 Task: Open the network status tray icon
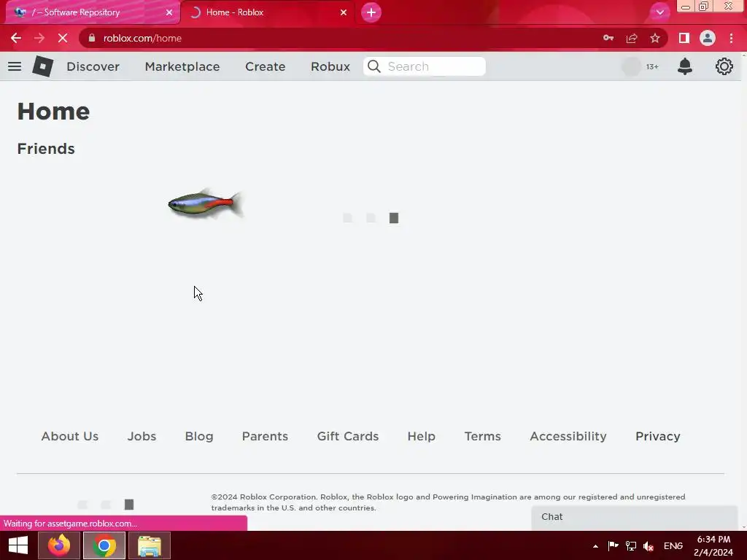(631, 546)
